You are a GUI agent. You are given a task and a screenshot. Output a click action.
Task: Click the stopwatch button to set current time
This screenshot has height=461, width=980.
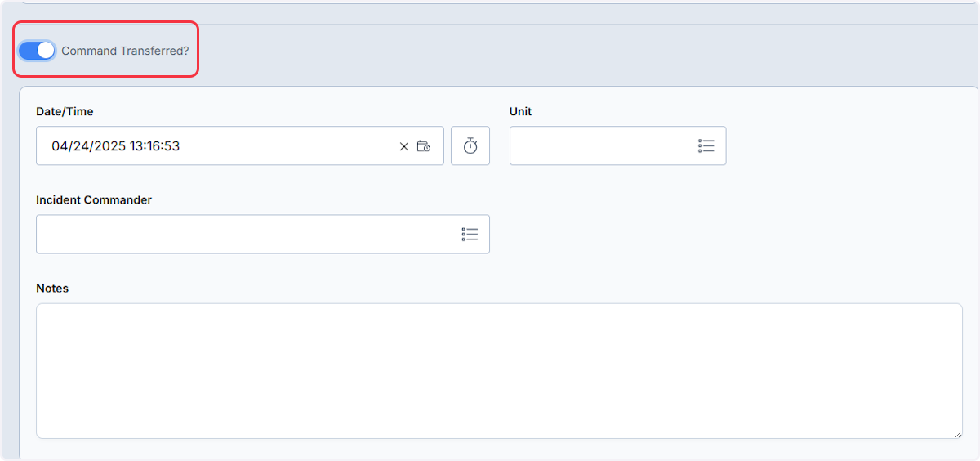click(x=470, y=145)
